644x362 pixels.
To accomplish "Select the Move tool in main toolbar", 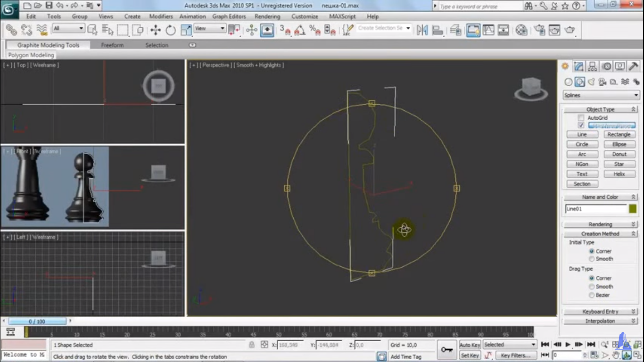I will pyautogui.click(x=156, y=30).
